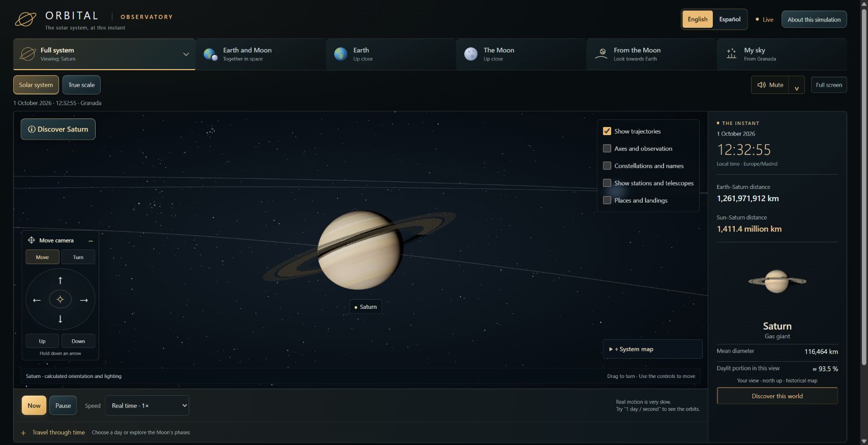Click the Move camera crosshair icon
Viewport: 868px width, 445px height.
click(x=32, y=240)
